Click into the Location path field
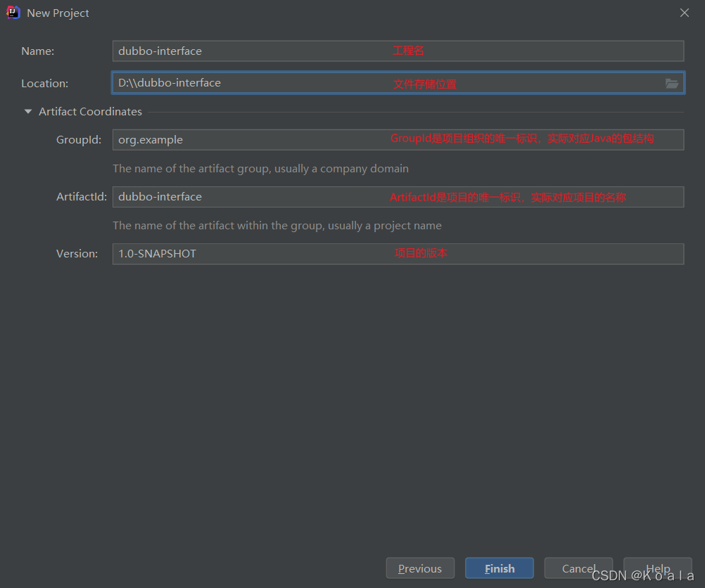705x588 pixels. click(x=398, y=83)
